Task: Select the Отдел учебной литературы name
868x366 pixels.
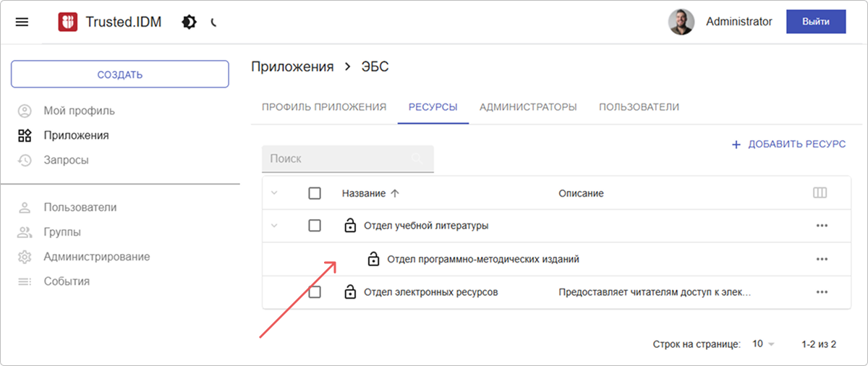Action: click(426, 226)
